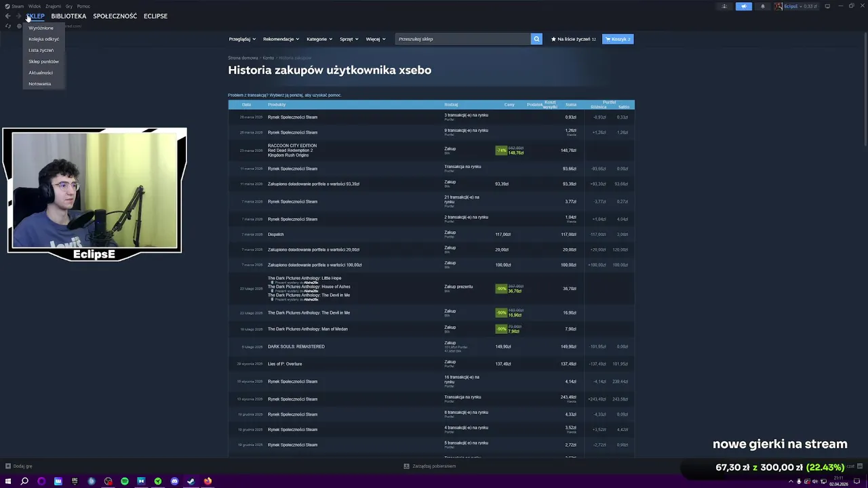Select Wyróżnione from the SKLEP submenu
This screenshot has width=868, height=488.
click(41, 28)
